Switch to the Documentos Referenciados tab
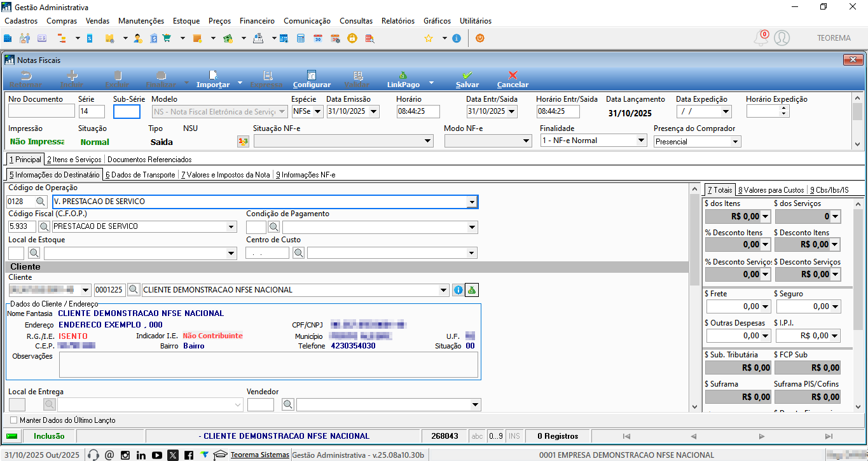Viewport: 868px width, 461px height. pos(149,160)
